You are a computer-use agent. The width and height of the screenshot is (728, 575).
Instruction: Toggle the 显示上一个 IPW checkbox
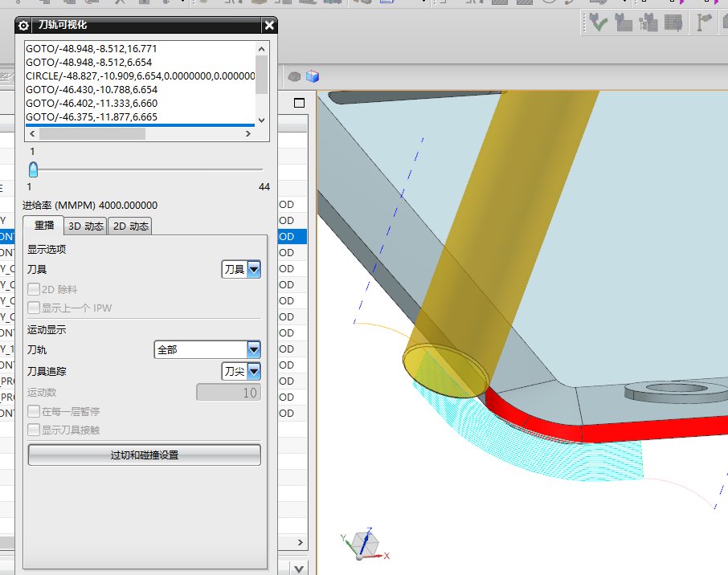34,308
